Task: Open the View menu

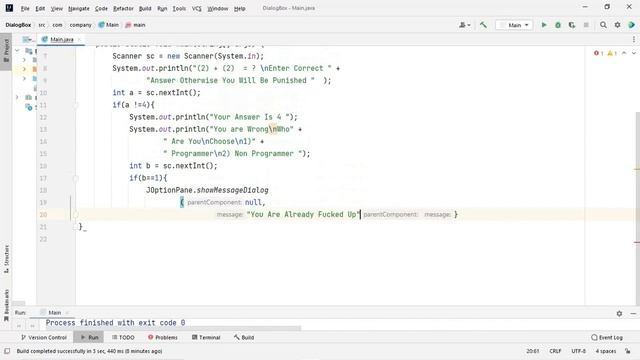Action: [57, 8]
